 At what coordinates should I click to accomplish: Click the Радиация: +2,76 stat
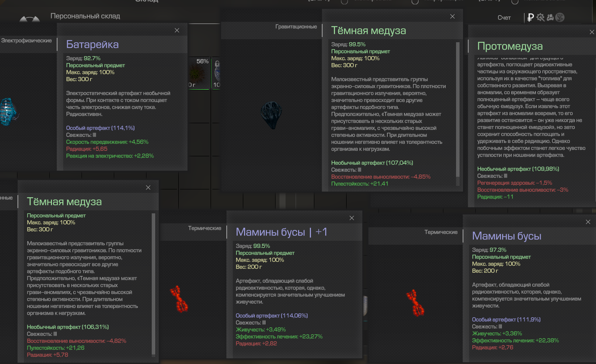click(493, 347)
